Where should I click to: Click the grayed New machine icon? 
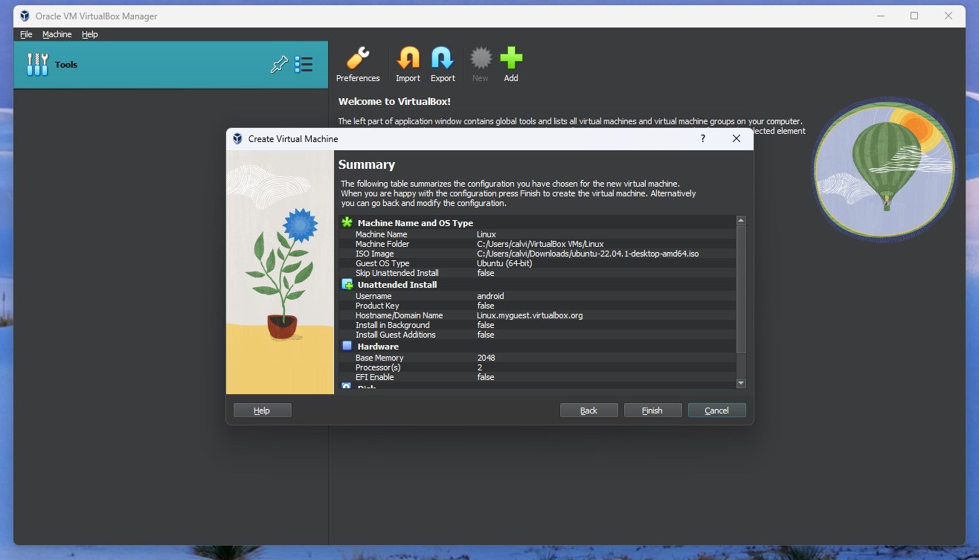pos(481,59)
